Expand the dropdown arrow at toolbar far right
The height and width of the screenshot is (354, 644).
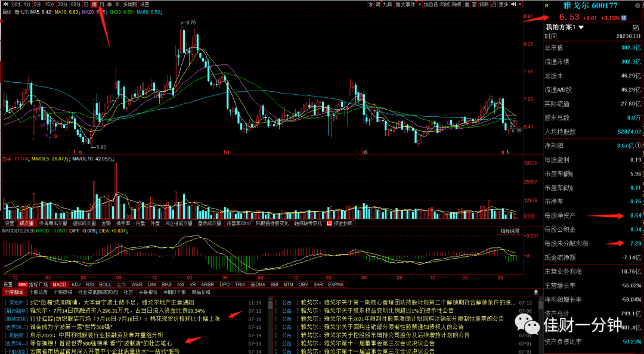point(520,4)
